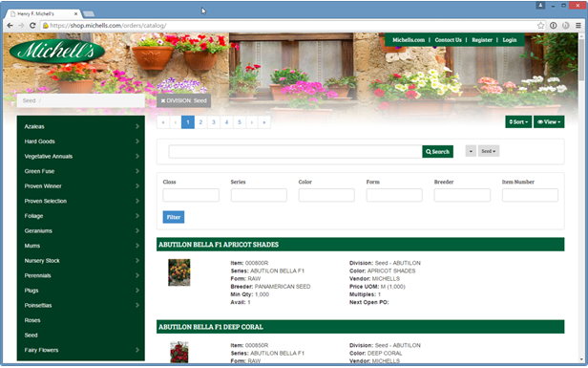Open the Roses category
The height and width of the screenshot is (368, 588).
tap(80, 320)
